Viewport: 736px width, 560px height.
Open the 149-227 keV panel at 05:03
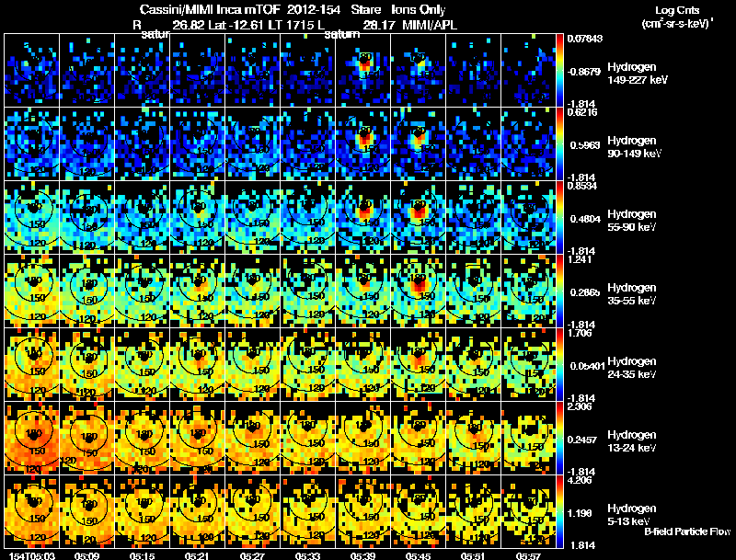coord(32,71)
